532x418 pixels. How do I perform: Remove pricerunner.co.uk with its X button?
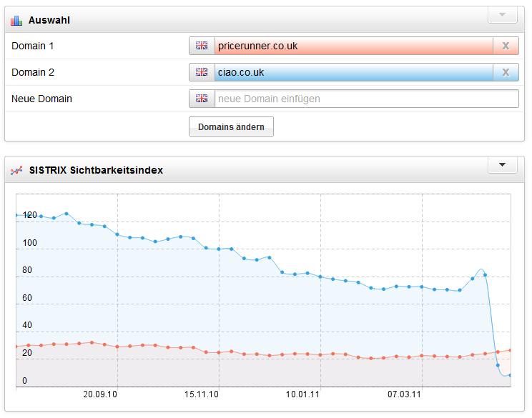[506, 46]
